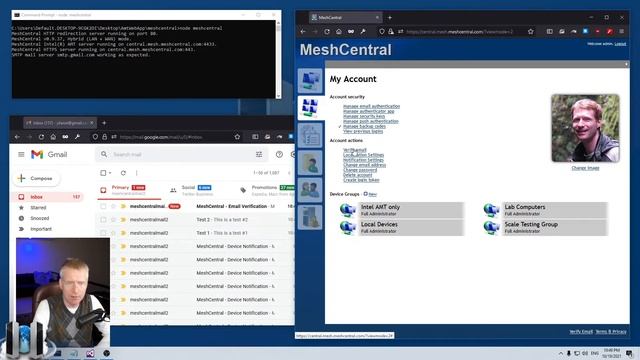Star the Test 2 email
640x360 pixels.
pos(113,220)
